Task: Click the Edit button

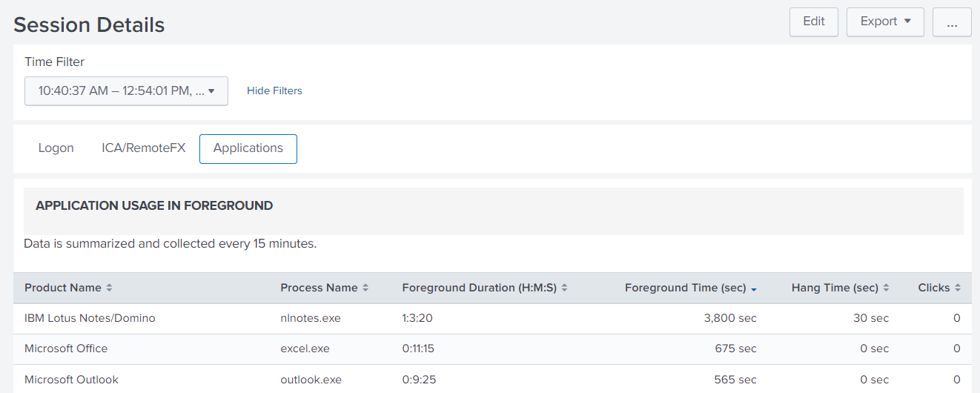Action: click(x=813, y=22)
